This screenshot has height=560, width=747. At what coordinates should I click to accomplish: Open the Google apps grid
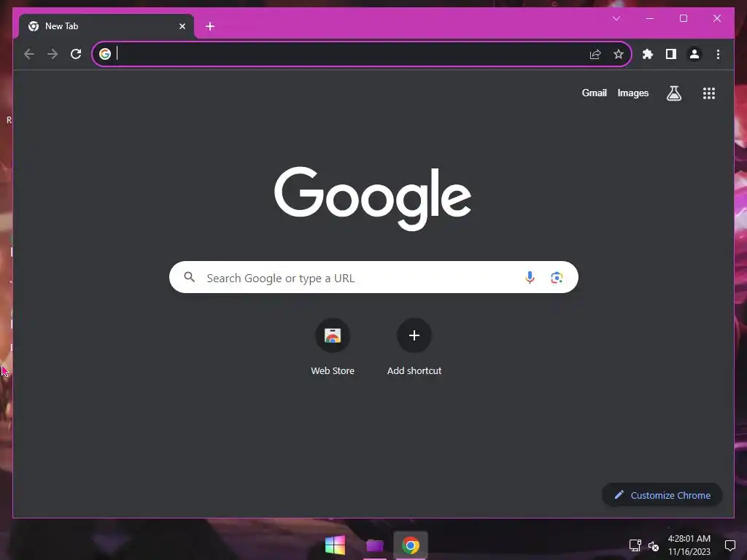pyautogui.click(x=709, y=93)
